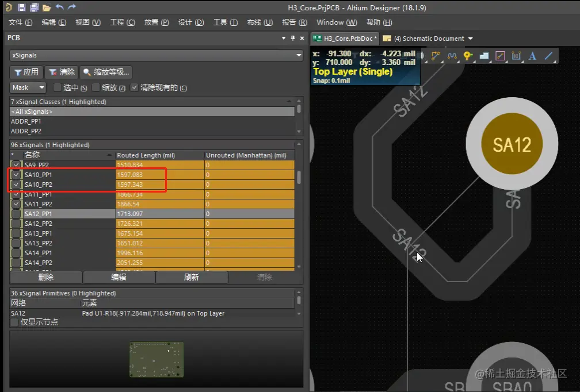Uncheck the 清除现有的 checkbox
Image resolution: width=580 pixels, height=392 pixels.
tap(134, 87)
